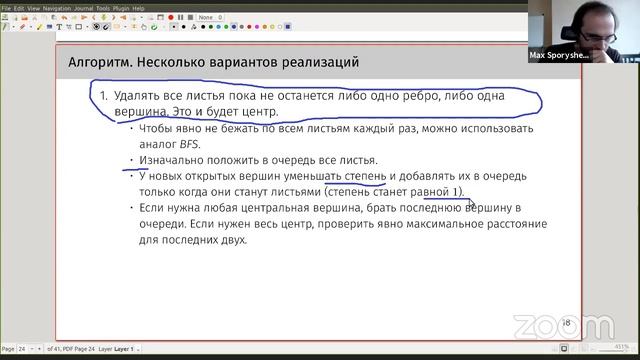The width and height of the screenshot is (640, 360).
Task: Open the Help menu
Action: pyautogui.click(x=138, y=8)
